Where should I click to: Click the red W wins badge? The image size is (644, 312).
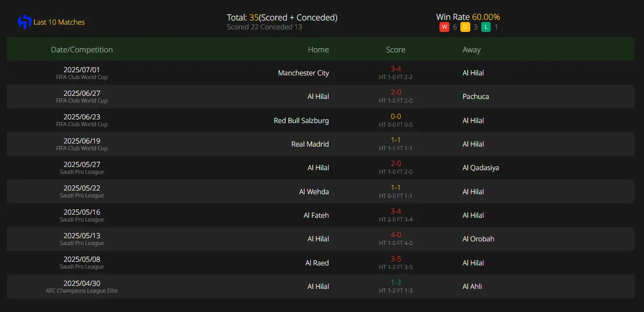tap(444, 27)
